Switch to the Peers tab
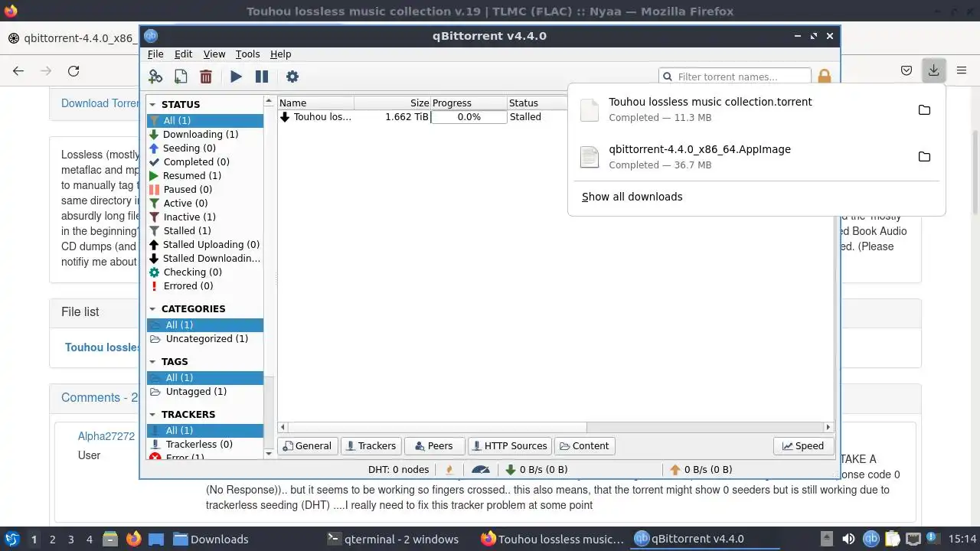This screenshot has width=980, height=551. pos(434,445)
